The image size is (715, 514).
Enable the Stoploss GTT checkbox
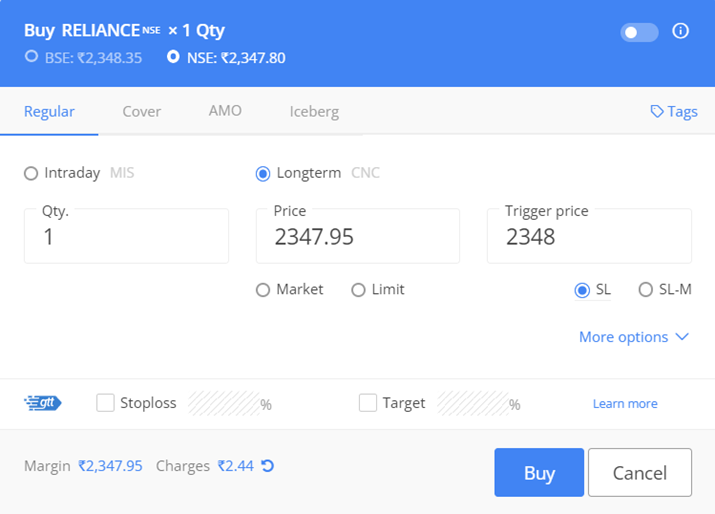[105, 403]
